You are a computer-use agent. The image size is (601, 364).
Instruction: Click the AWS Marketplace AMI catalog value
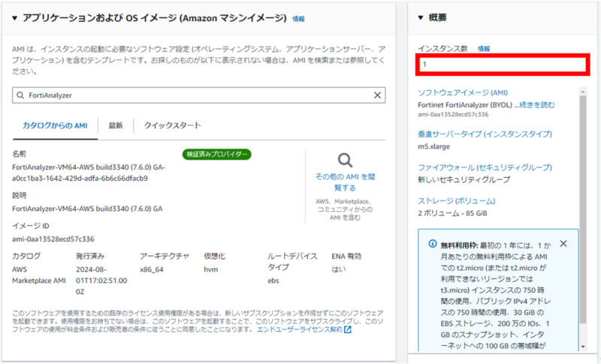(39, 275)
